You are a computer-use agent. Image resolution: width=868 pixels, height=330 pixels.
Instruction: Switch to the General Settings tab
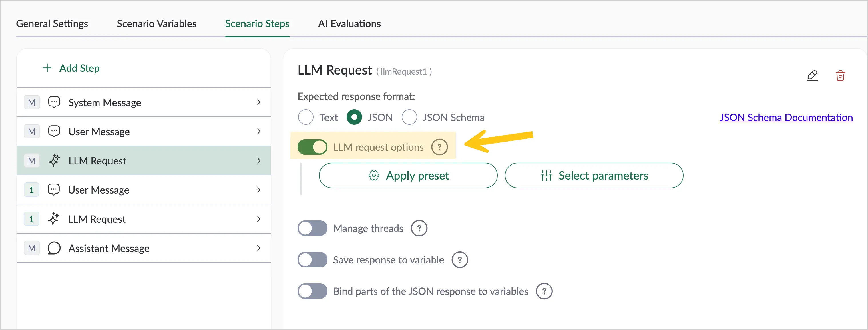[52, 24]
